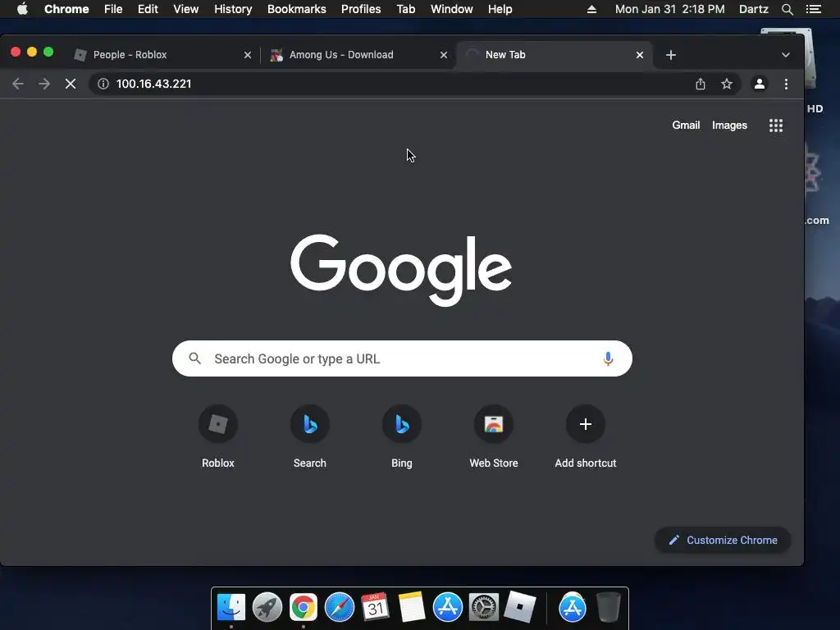This screenshot has height=630, width=840.
Task: Open the Chrome profile avatar
Action: point(760,84)
